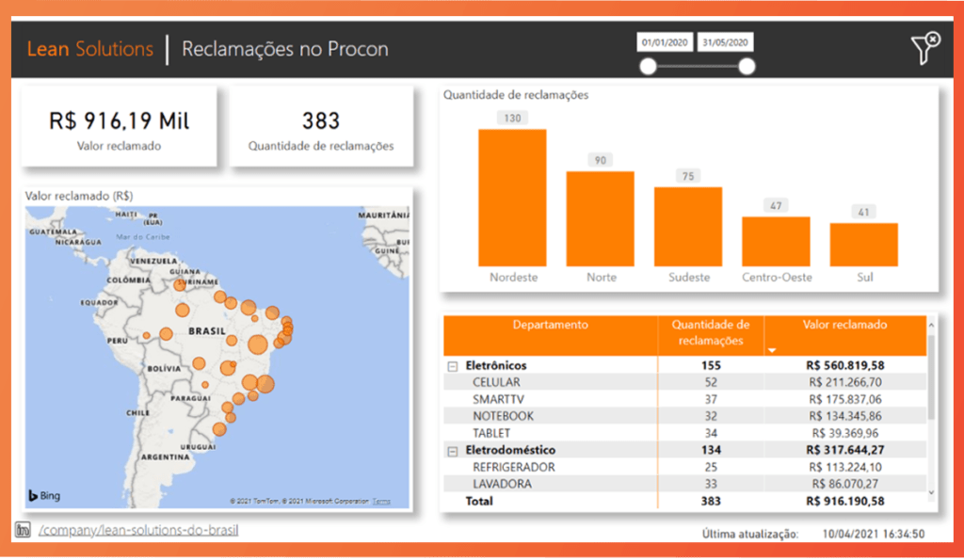Click the end date field 31/05/2020

point(726,43)
